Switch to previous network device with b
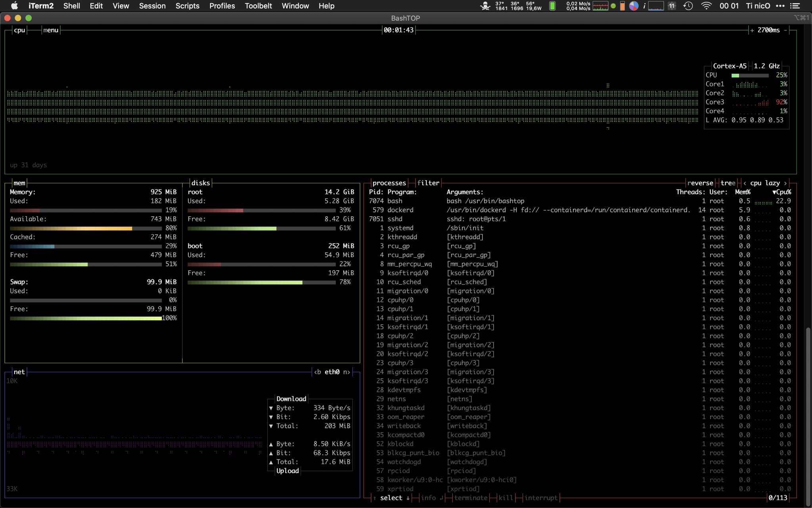812x508 pixels. 317,372
